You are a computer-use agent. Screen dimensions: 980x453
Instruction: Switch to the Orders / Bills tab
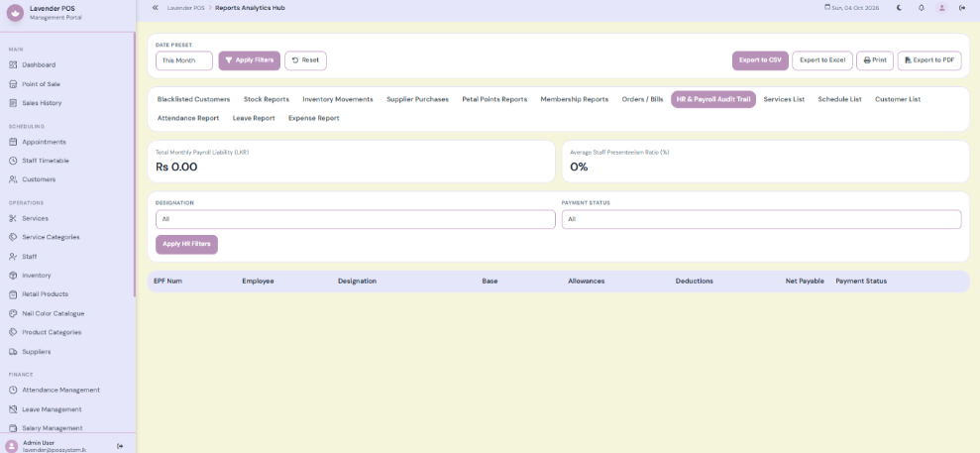(x=642, y=99)
